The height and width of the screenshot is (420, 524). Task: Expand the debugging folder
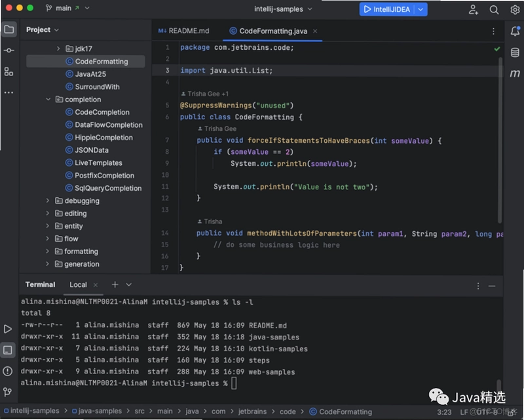[x=47, y=200]
